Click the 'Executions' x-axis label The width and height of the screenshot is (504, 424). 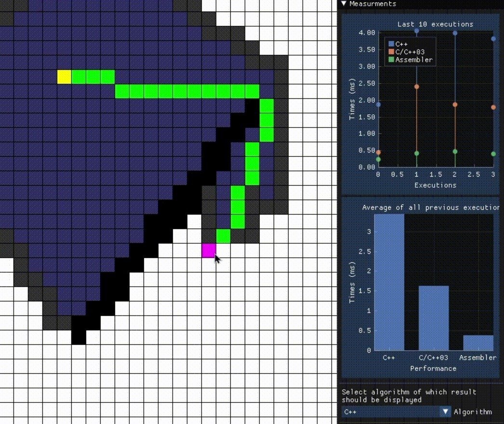(435, 185)
